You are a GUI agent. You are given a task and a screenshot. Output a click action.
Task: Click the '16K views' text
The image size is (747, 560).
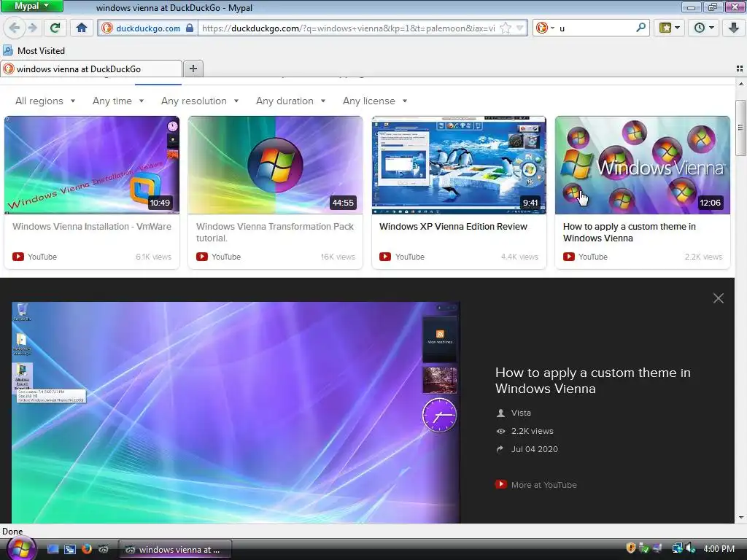pyautogui.click(x=338, y=257)
